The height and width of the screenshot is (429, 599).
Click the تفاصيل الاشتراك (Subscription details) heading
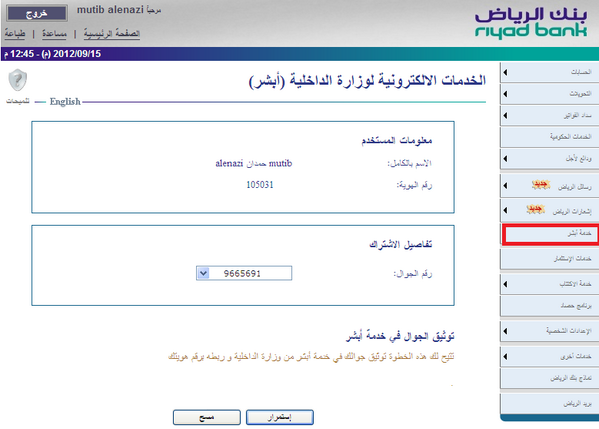(x=400, y=244)
